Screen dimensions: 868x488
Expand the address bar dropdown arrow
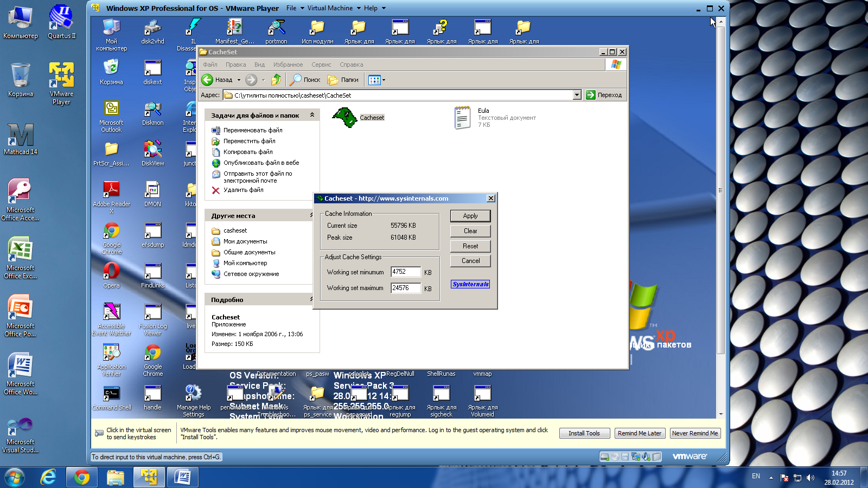577,95
